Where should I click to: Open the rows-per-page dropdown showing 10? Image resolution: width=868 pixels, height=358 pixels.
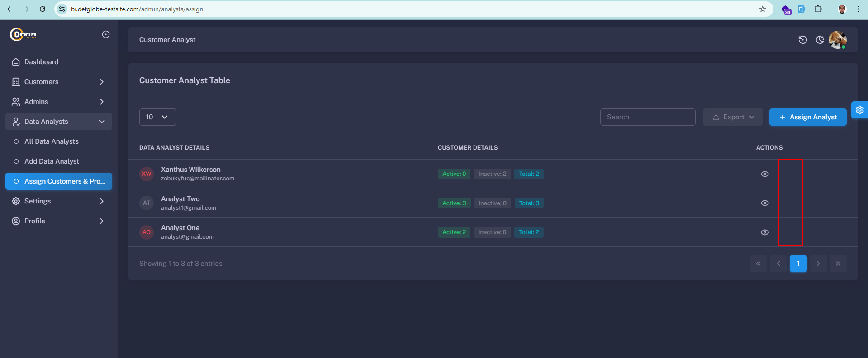pyautogui.click(x=157, y=117)
